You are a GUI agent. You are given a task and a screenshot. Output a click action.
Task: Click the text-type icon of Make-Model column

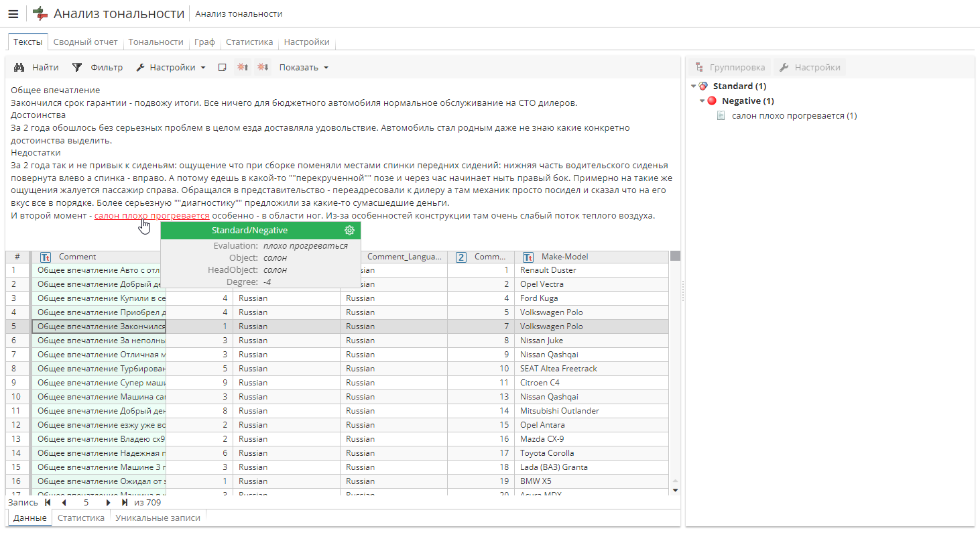coord(528,257)
